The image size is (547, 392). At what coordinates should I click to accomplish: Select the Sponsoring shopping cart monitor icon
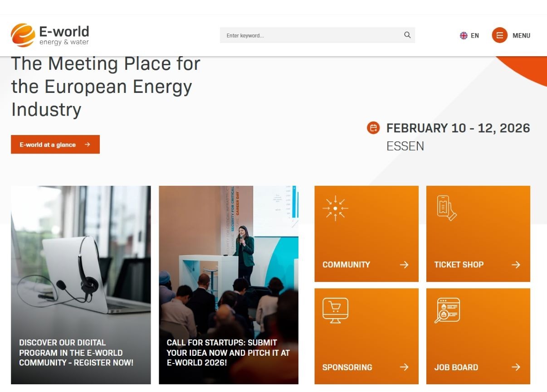[335, 310]
